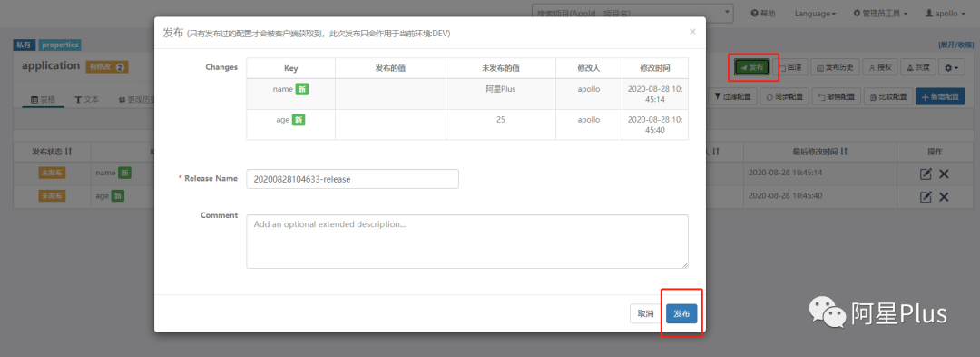Screen dimensions: 980x357
Task: Click the 阿星Plus unpublished value cell
Action: tap(501, 94)
